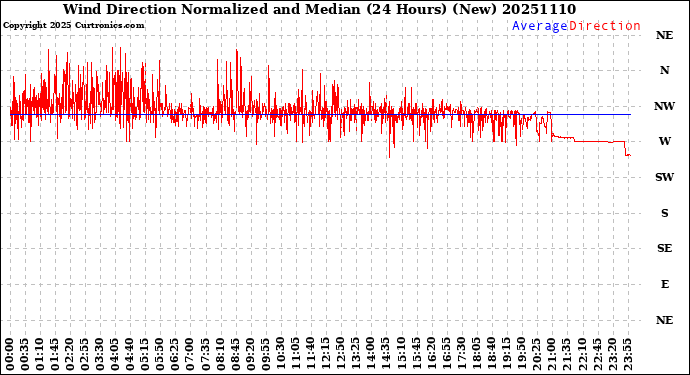Select the top NE axis label
This screenshot has width=690, height=375.
pyautogui.click(x=664, y=35)
